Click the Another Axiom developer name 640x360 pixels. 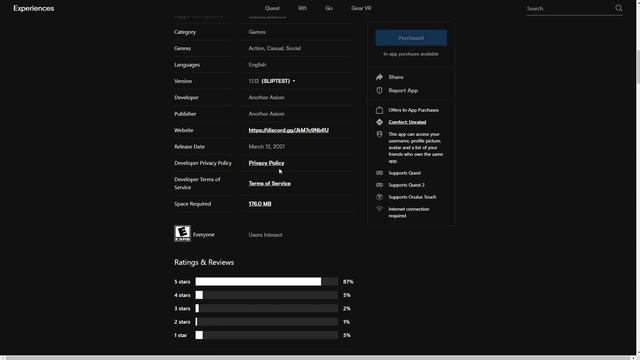coord(267,98)
